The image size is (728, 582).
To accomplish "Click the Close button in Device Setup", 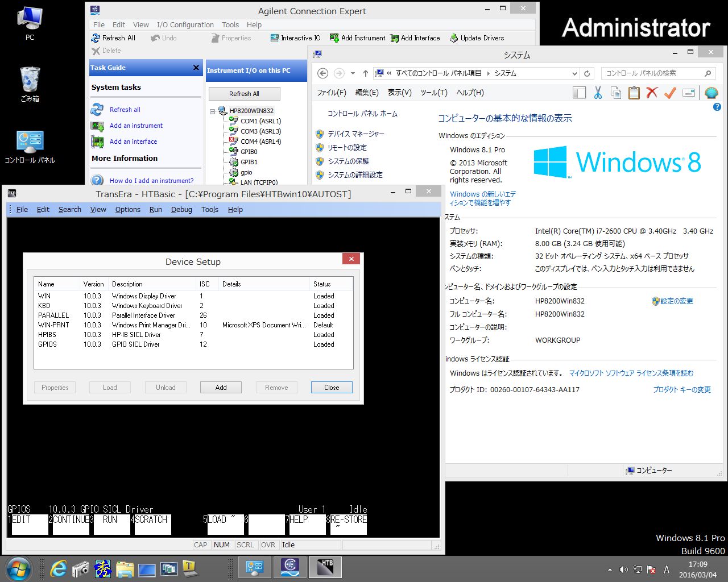I will (x=332, y=388).
